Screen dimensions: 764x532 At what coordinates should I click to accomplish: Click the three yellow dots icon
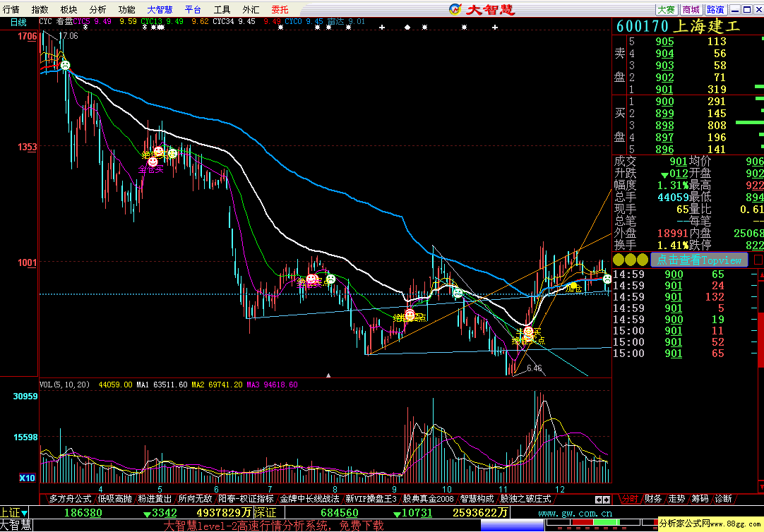point(631,260)
